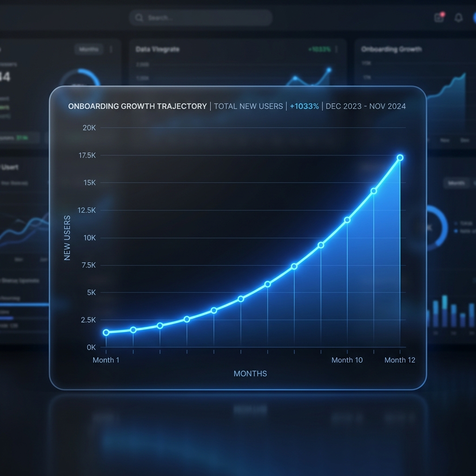Click the +1033% badge in chart header
Image resolution: width=476 pixels, height=476 pixels.
click(304, 106)
